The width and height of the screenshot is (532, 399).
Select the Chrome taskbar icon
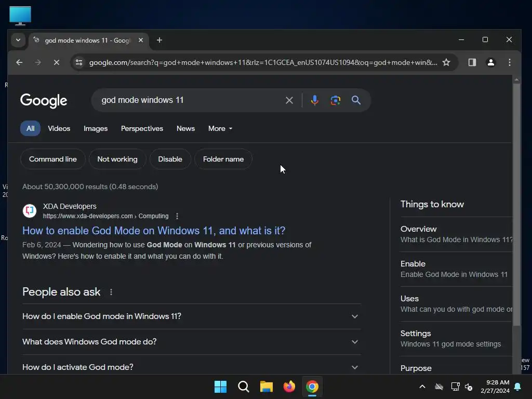point(312,387)
